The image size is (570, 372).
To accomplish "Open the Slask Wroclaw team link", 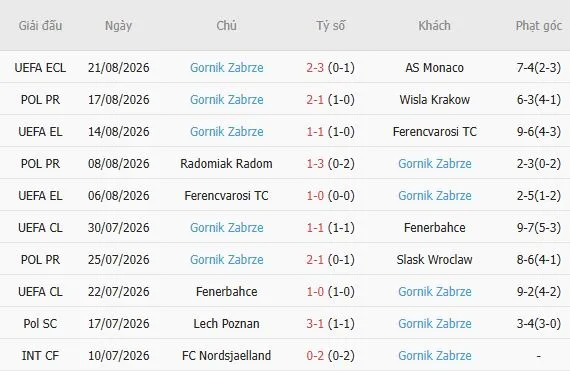I will 434,260.
